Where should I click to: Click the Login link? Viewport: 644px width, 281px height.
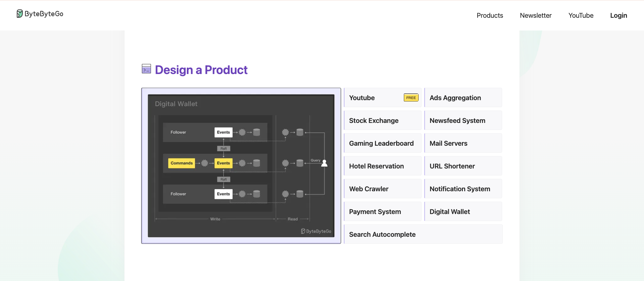click(x=619, y=15)
